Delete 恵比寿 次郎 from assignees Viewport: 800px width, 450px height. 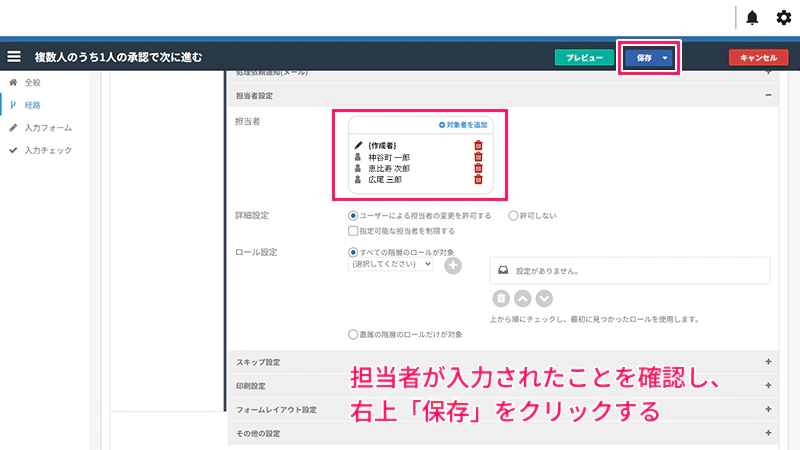click(478, 168)
